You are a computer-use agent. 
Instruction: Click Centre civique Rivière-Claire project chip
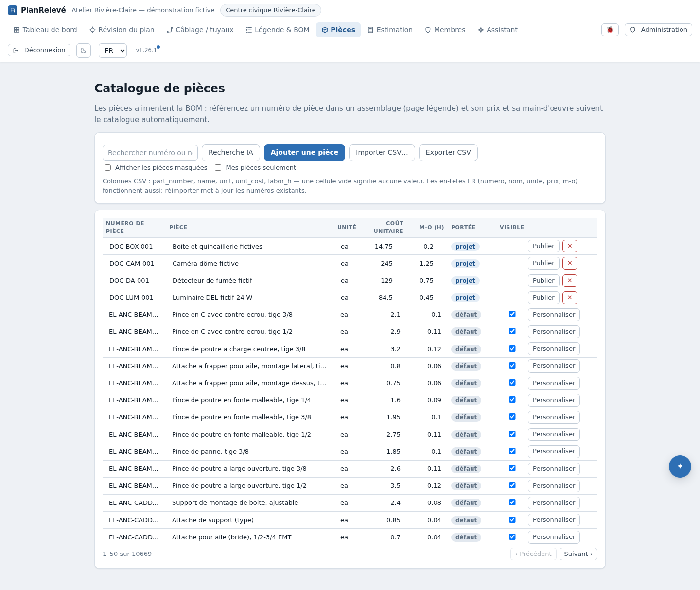coord(271,10)
